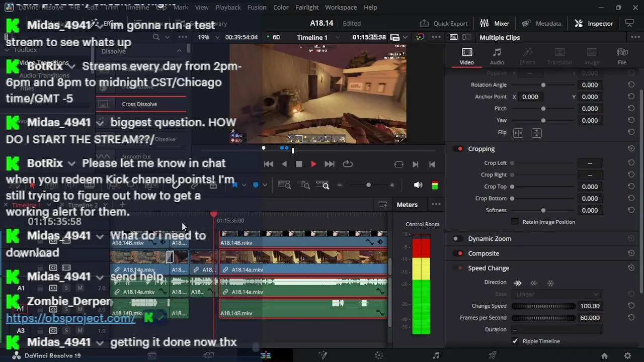Open marker color dropdown arrow
This screenshot has width=644, height=362.
coord(264,185)
